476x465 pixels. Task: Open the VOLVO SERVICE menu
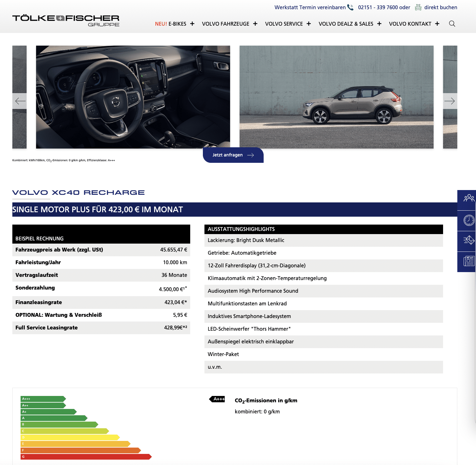(x=284, y=24)
